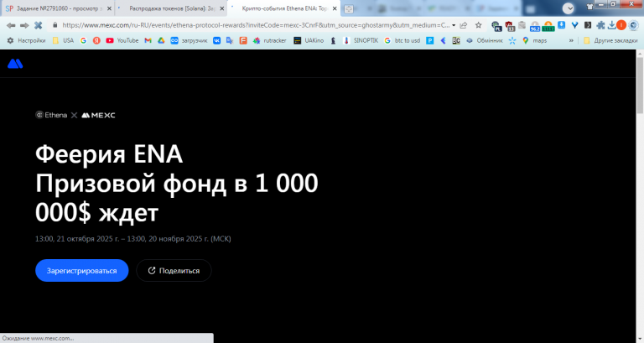This screenshot has width=644, height=343.
Task: Open the tab search dropdown circle button
Action: (569, 8)
